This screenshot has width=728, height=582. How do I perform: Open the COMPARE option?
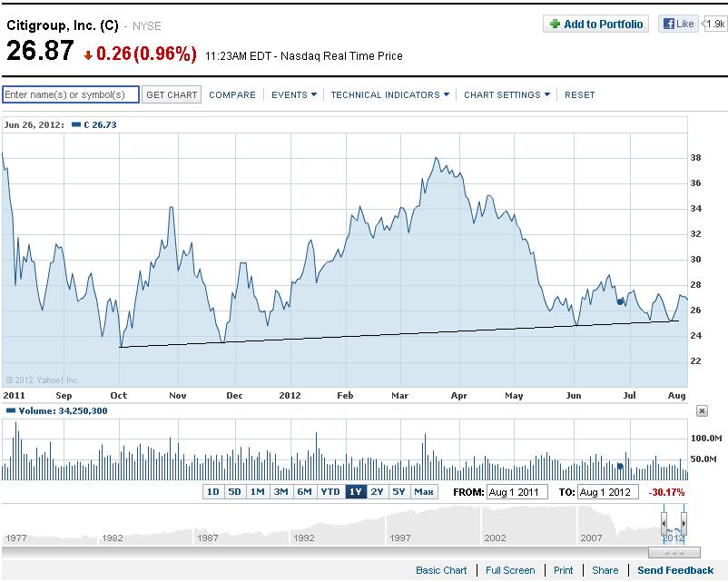tap(232, 94)
